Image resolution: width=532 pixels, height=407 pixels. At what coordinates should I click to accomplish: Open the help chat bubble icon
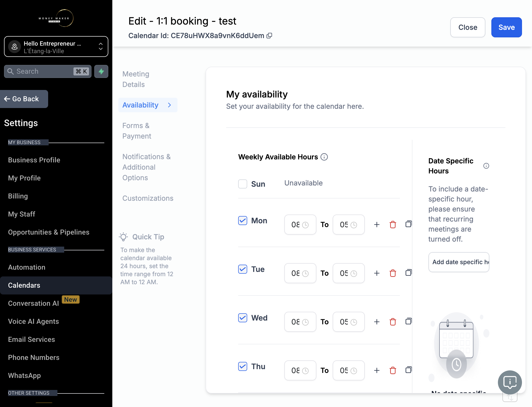(510, 382)
